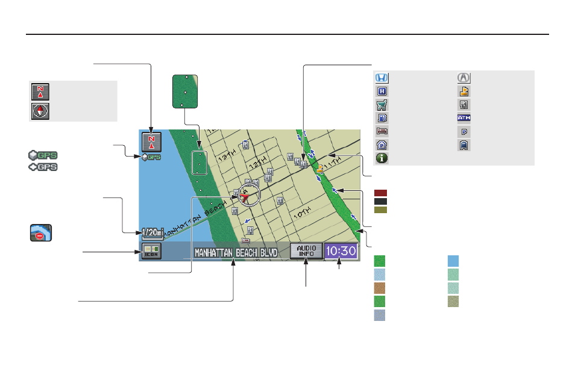Pick the post office mailbox icon
This screenshot has width=575, height=392.
coord(464,145)
